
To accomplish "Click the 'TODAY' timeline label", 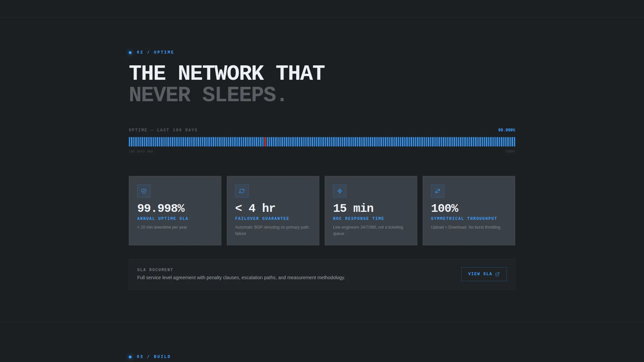I will 510,152.
